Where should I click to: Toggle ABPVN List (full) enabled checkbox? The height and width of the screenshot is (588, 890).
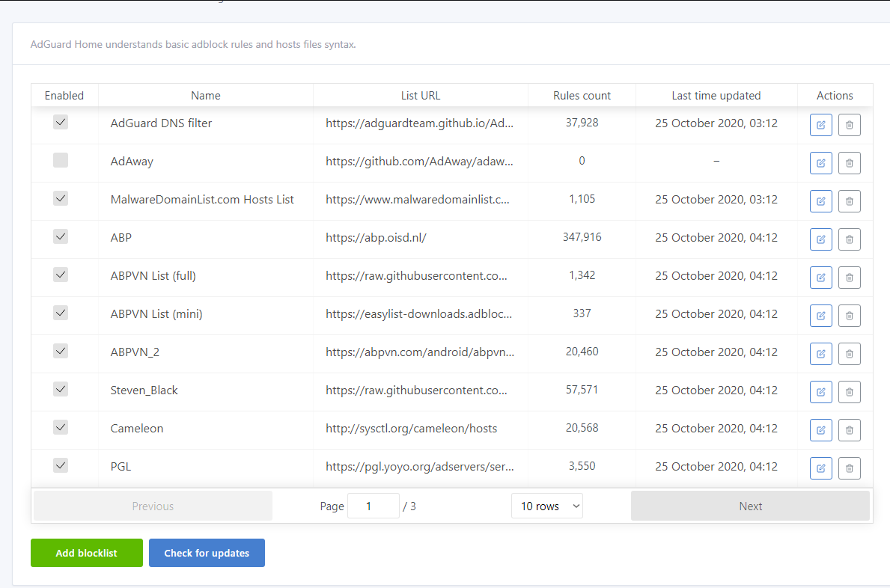[61, 275]
